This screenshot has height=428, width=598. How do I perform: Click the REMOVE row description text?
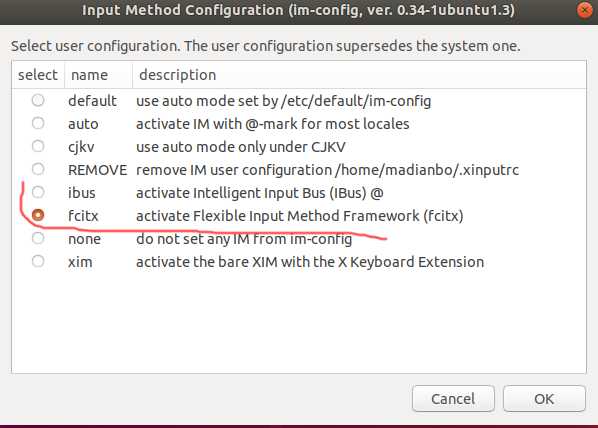coord(327,170)
